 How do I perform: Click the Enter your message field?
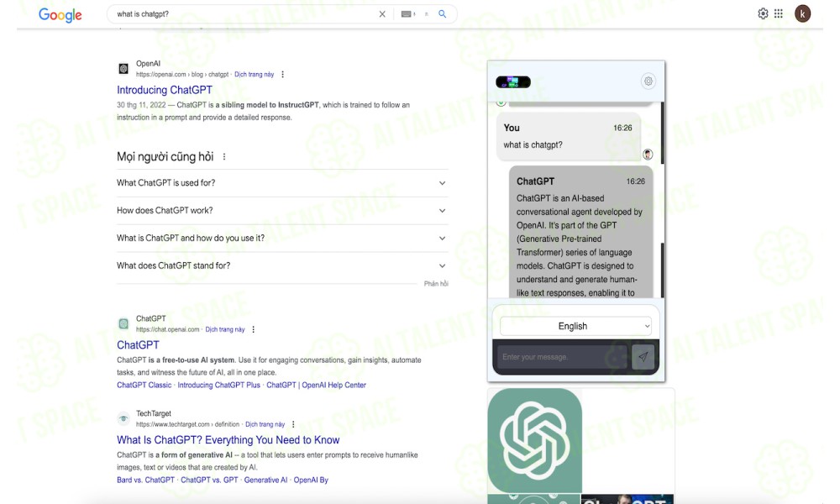(x=561, y=357)
